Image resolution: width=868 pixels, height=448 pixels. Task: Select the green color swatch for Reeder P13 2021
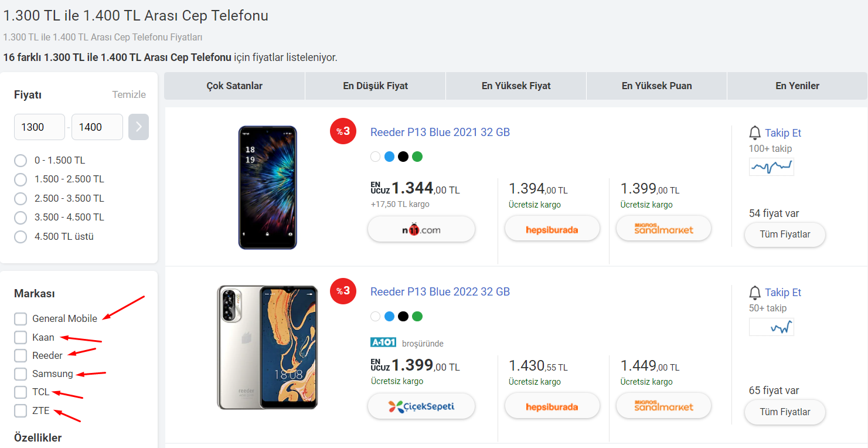click(417, 157)
